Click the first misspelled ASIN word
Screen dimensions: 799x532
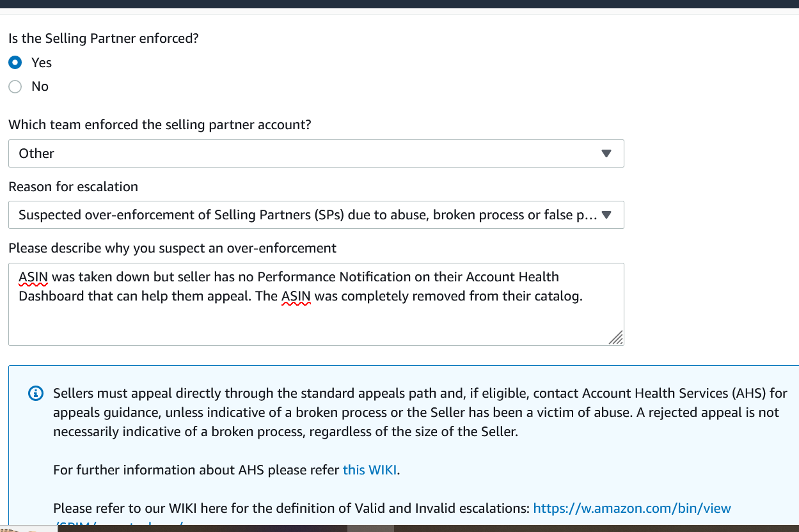tap(33, 277)
